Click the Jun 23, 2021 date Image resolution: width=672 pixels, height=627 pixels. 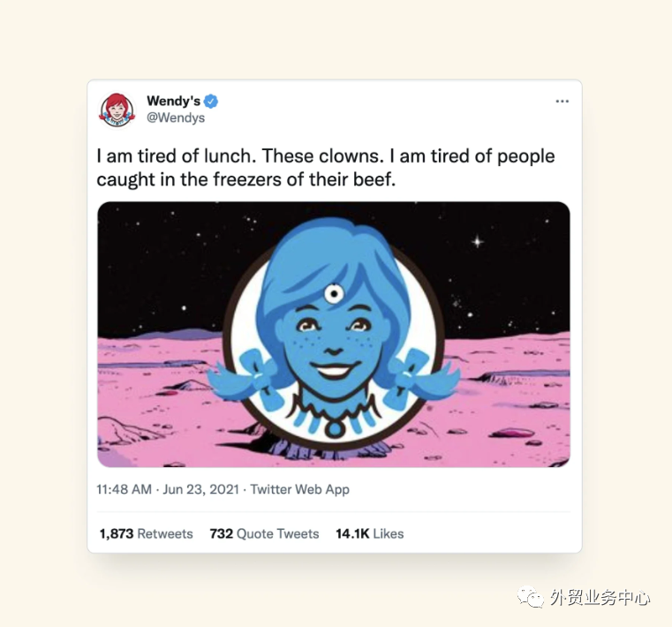[x=200, y=489]
